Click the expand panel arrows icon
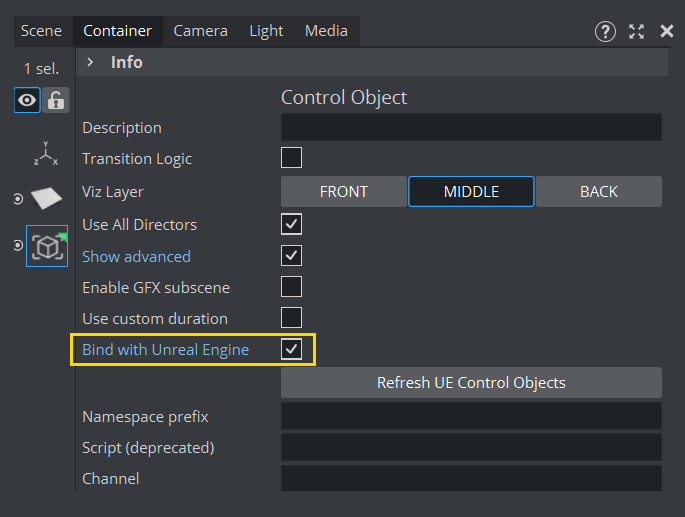685x517 pixels. coord(636,31)
